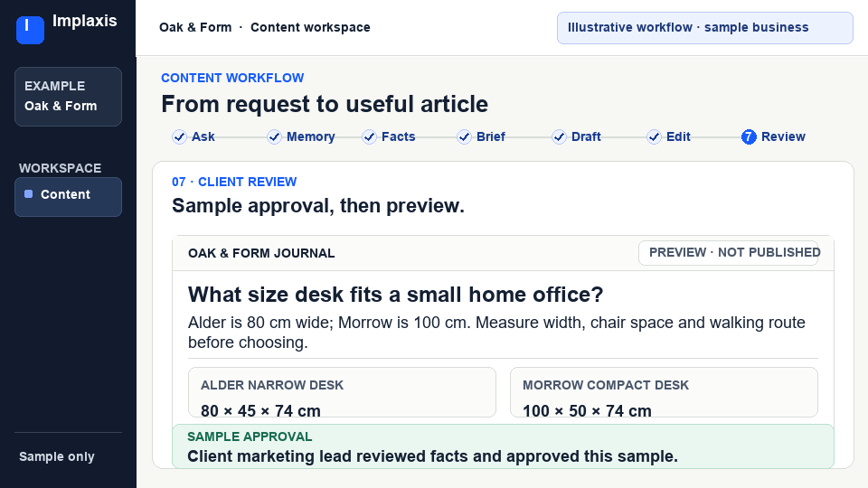The height and width of the screenshot is (488, 868).
Task: Select the Edit step checkmark icon
Action: tap(654, 136)
